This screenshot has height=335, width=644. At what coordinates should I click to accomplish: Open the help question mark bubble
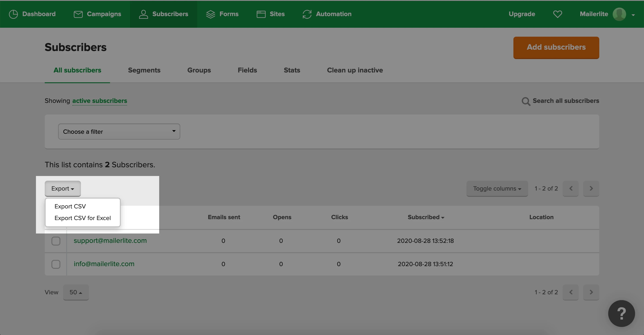(621, 313)
